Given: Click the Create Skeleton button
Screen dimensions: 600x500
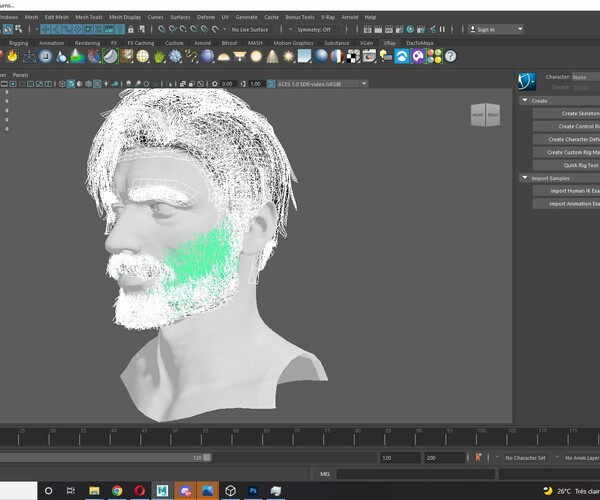Looking at the screenshot, I should click(x=566, y=113).
